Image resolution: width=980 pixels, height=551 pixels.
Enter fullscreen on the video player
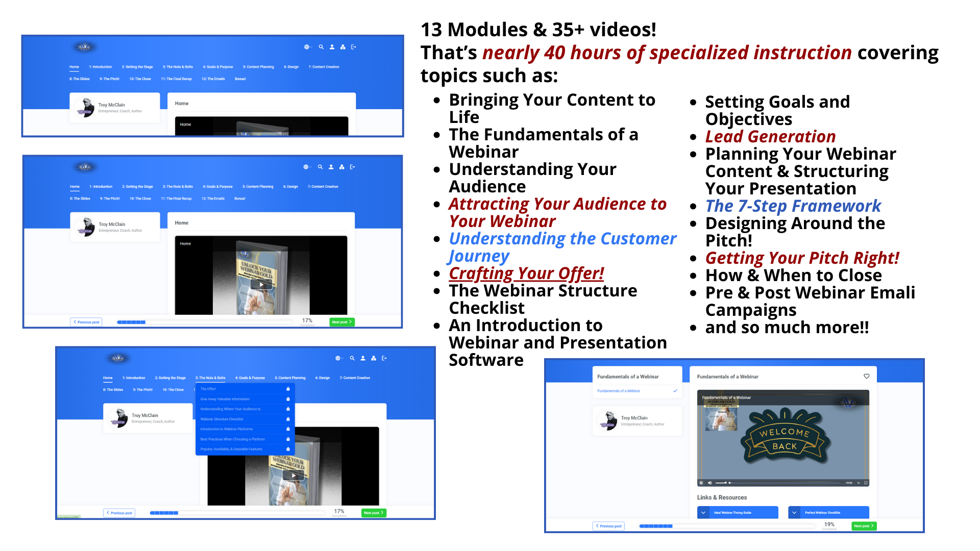[866, 483]
